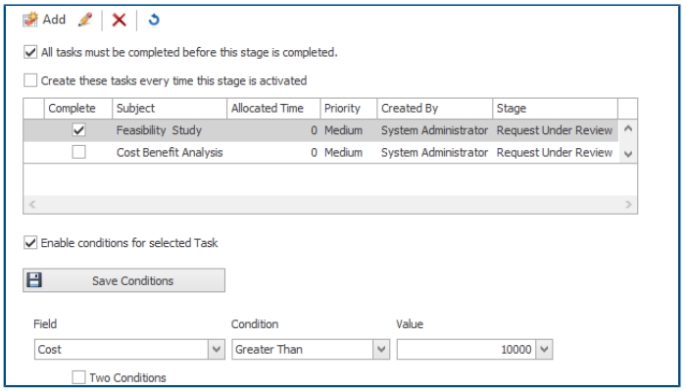Click the horizontal scrollbar right arrow
The image size is (686, 391).
click(x=628, y=204)
